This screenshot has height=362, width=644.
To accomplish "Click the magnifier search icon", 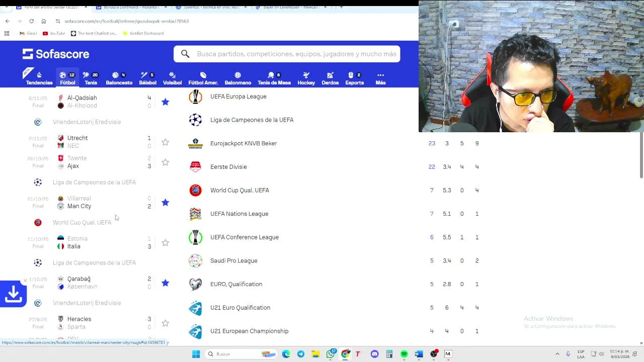I will click(x=185, y=54).
